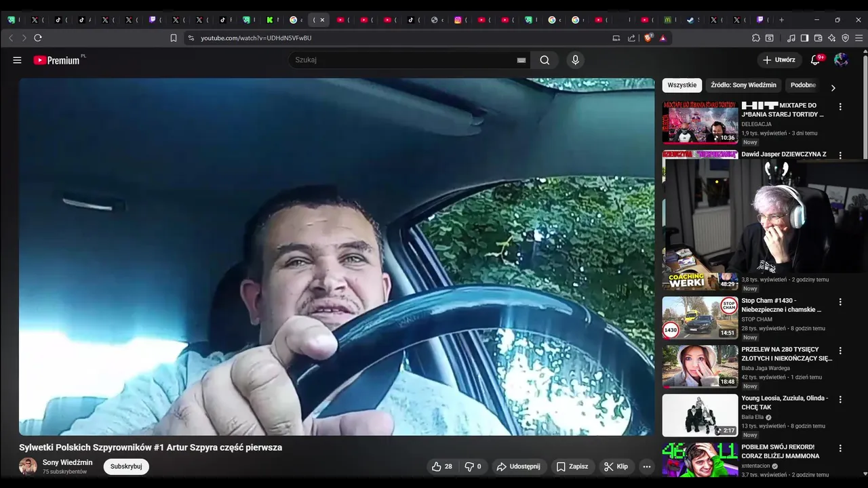Click the Klip clip button

coord(616,466)
